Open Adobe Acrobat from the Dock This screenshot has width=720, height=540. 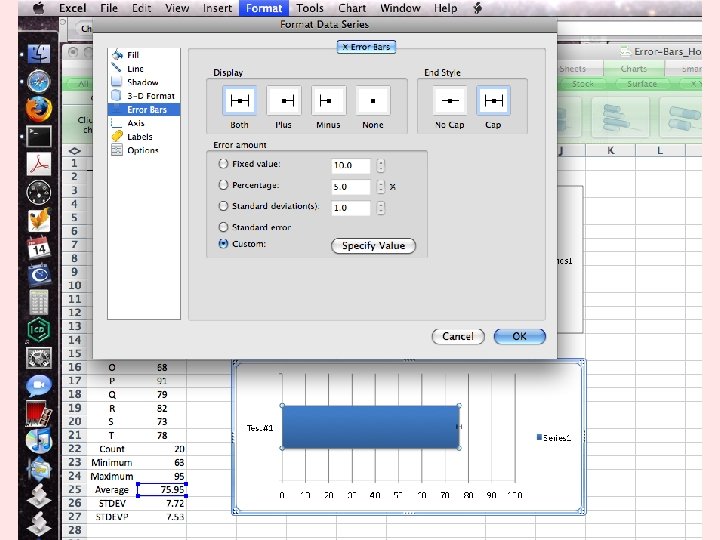(39, 164)
